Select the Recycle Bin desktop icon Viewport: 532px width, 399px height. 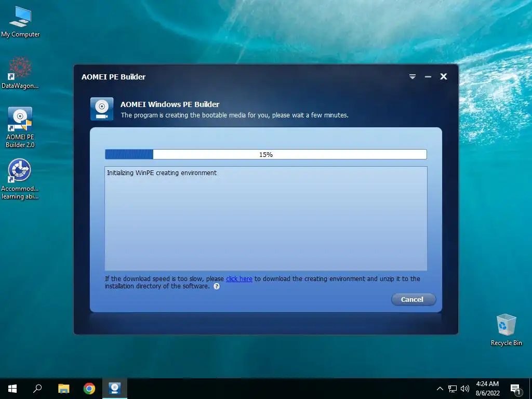point(506,330)
